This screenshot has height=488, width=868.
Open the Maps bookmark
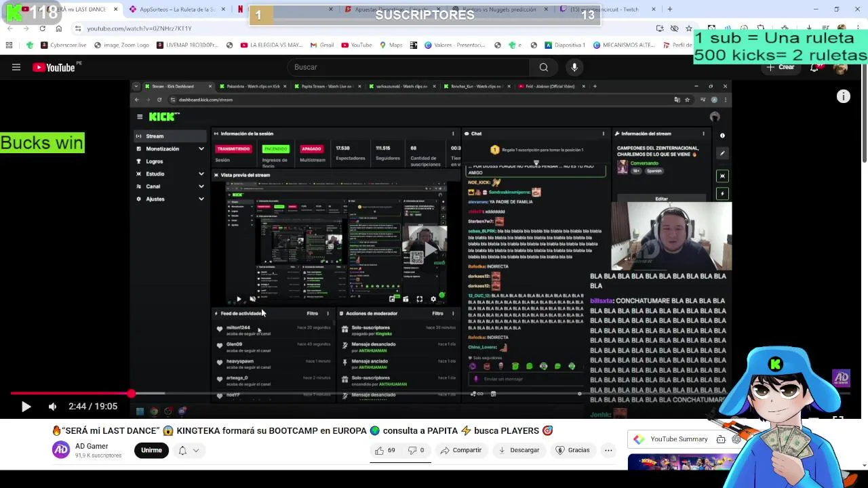coord(391,45)
